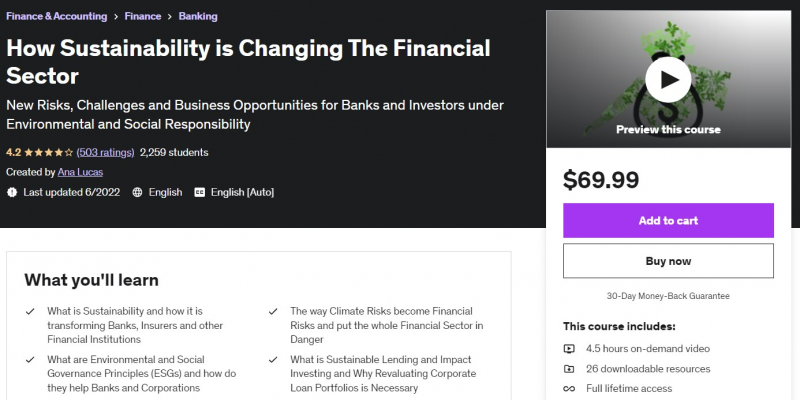800x400 pixels.
Task: Add the course to cart
Action: coord(668,220)
